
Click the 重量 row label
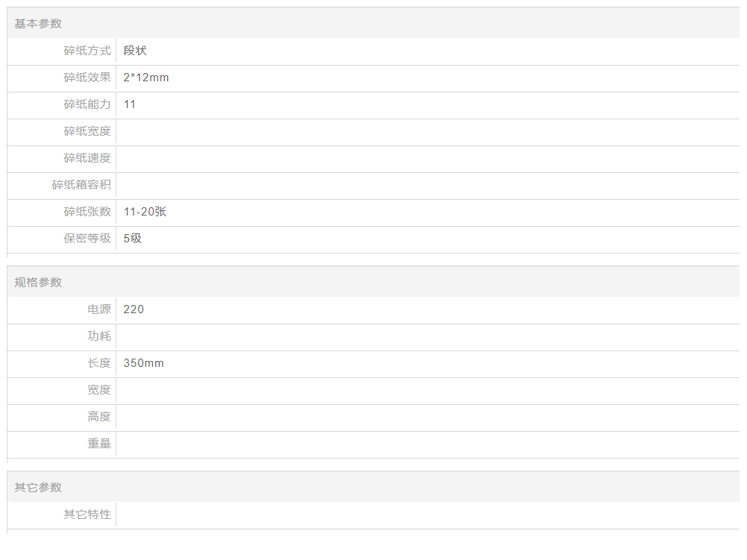99,444
